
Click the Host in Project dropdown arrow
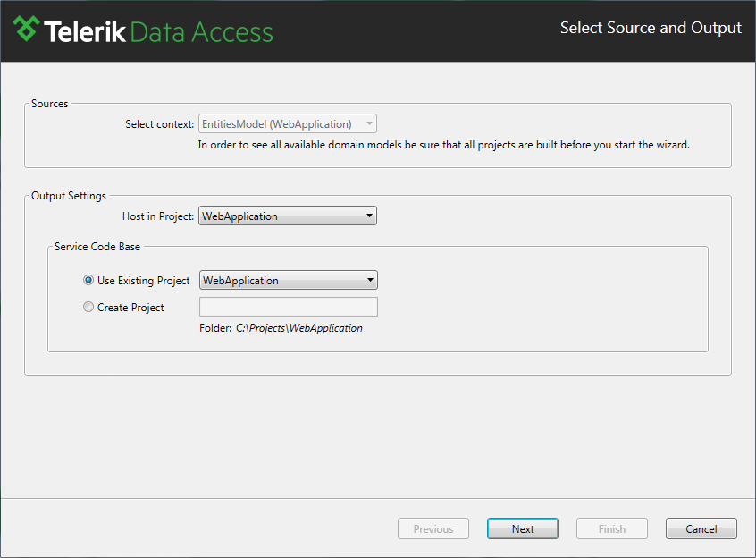point(369,216)
